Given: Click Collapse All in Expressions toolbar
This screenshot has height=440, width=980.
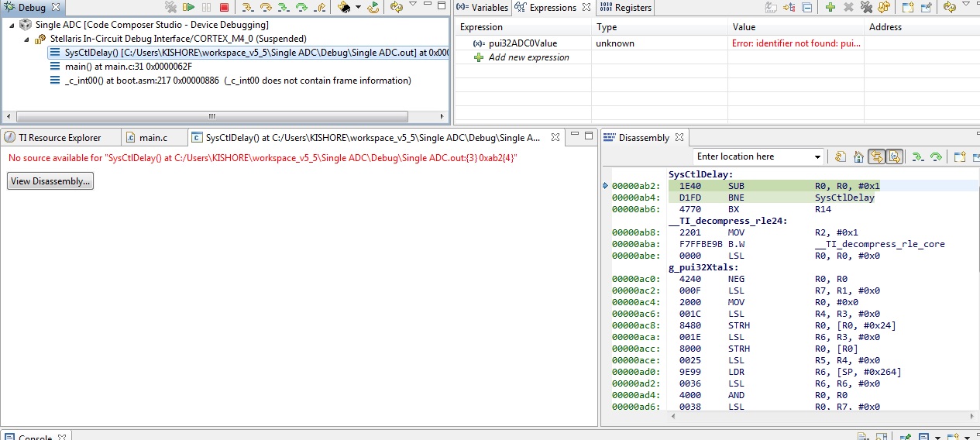Looking at the screenshot, I should click(x=806, y=8).
